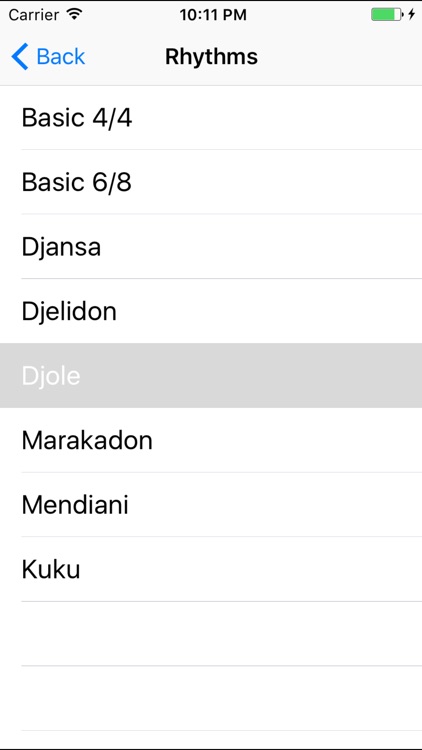The height and width of the screenshot is (750, 422).
Task: Tap empty navigation bar area right of Rhythms
Action: (340, 56)
